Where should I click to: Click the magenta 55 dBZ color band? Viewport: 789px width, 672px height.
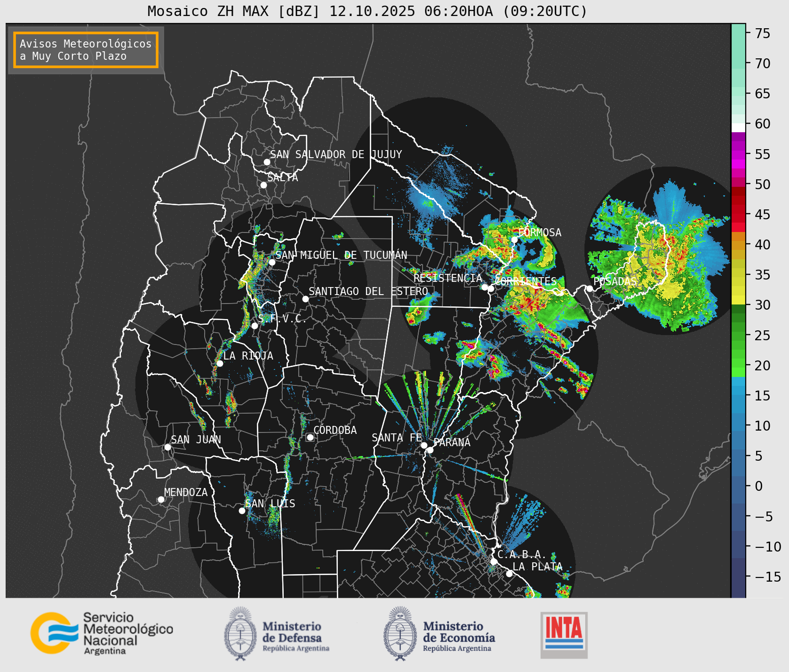pyautogui.click(x=738, y=155)
